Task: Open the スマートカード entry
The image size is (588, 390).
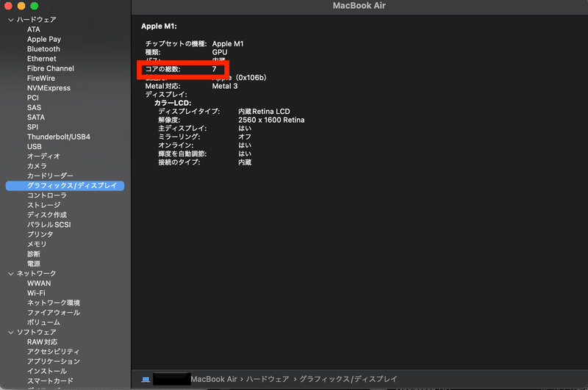Action: [x=50, y=380]
